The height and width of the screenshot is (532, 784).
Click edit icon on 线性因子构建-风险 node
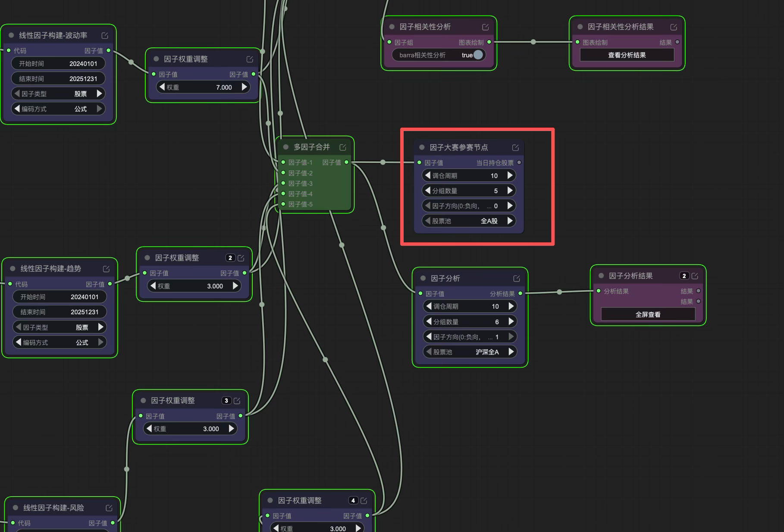point(109,508)
